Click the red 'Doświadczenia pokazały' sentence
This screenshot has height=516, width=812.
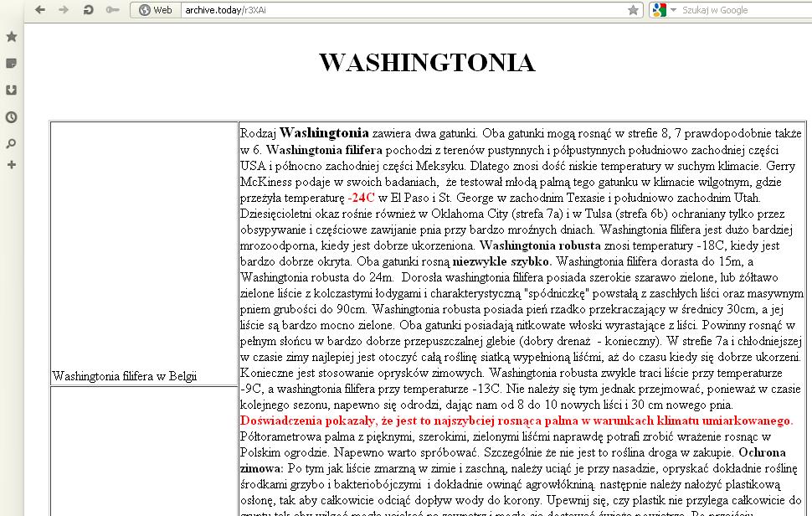tap(516, 421)
